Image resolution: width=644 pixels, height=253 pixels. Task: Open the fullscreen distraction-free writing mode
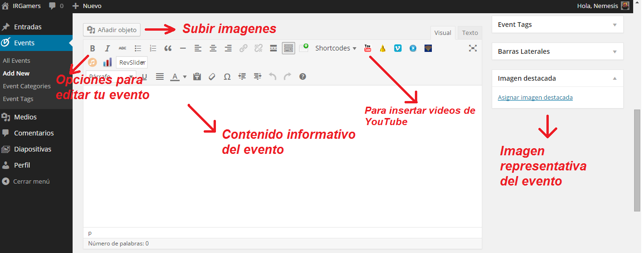[x=473, y=48]
